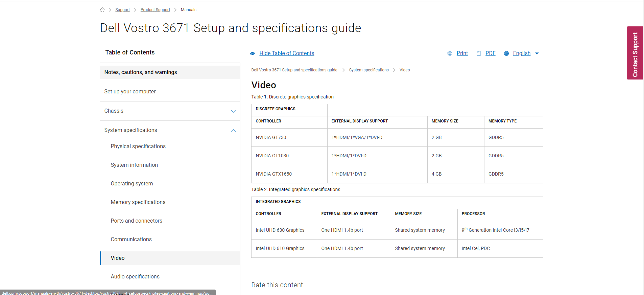Viewport: 644px width, 295px height.
Task: Open Ports and connectors page
Action: 136,221
